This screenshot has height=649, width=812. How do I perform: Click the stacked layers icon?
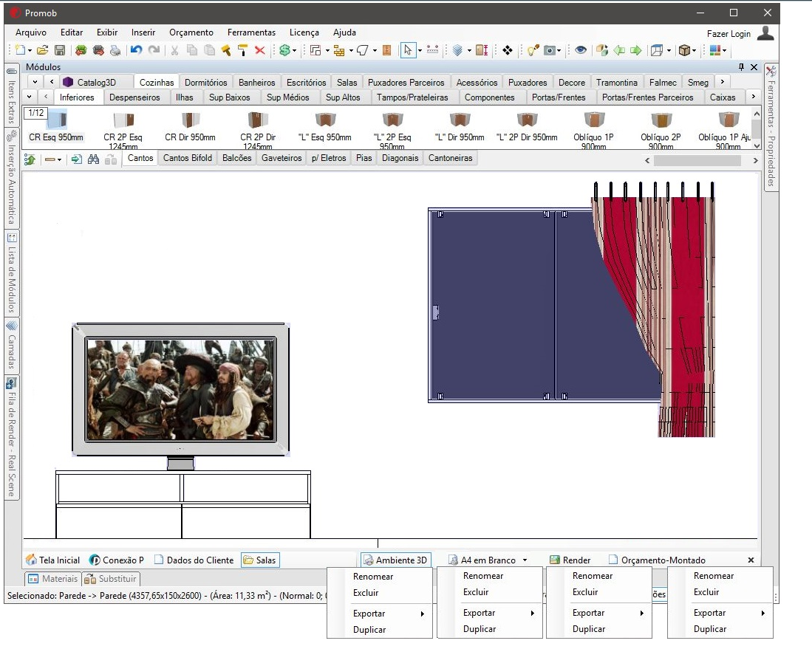click(x=457, y=50)
